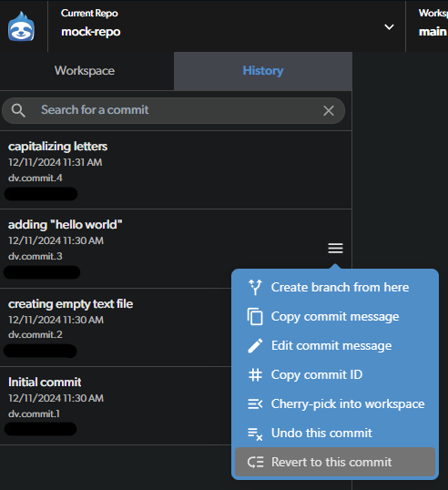Select the creating empty text file commit
This screenshot has height=490, width=448.
pyautogui.click(x=116, y=327)
